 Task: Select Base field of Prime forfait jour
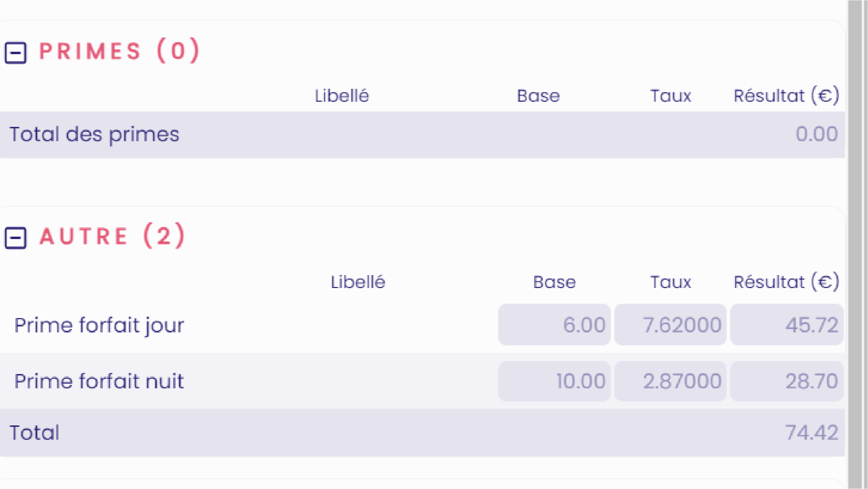coord(554,325)
